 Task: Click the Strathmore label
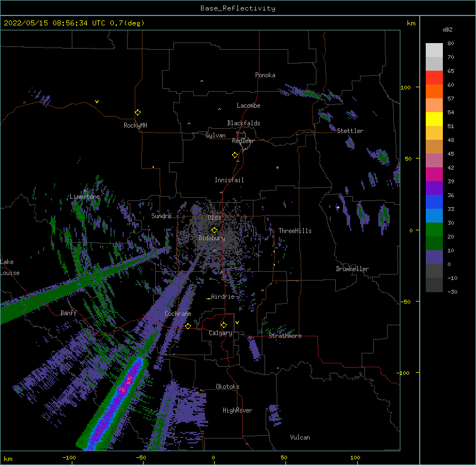285,336
